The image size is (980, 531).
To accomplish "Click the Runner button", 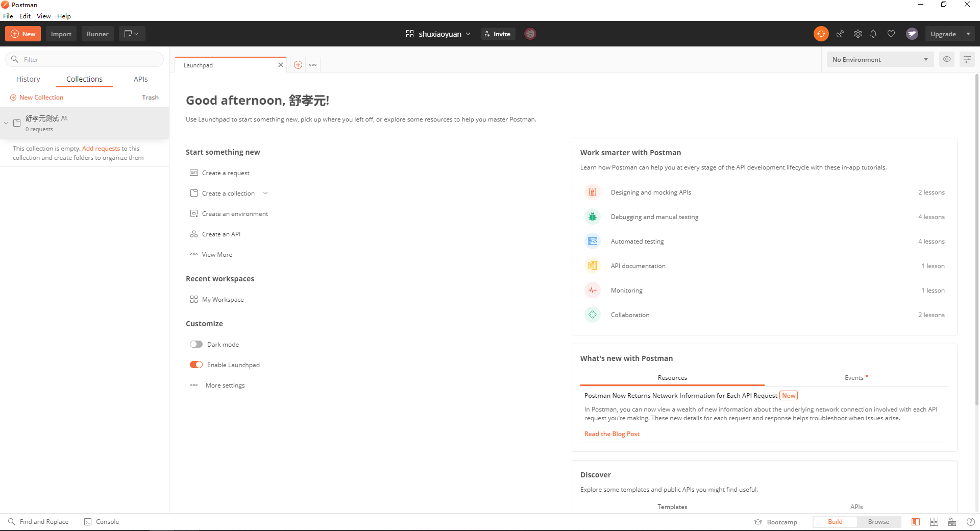I will [x=97, y=34].
